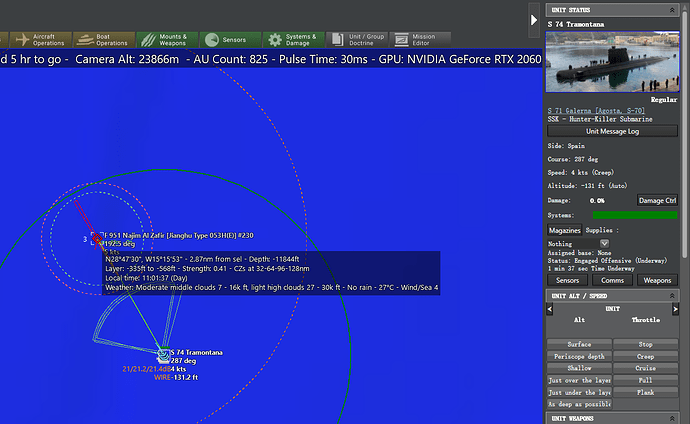
Task: Click the right arrow in Unit Alt / Speed header
Action: 675,309
